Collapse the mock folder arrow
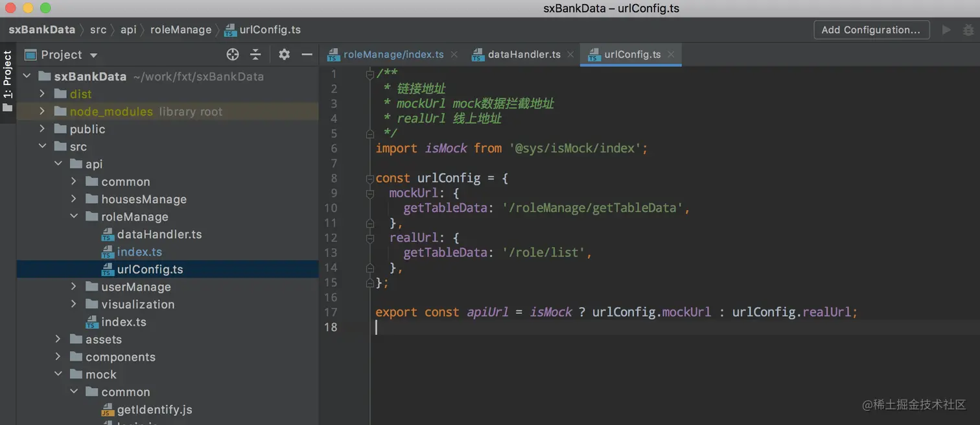This screenshot has height=425, width=980. click(x=58, y=374)
